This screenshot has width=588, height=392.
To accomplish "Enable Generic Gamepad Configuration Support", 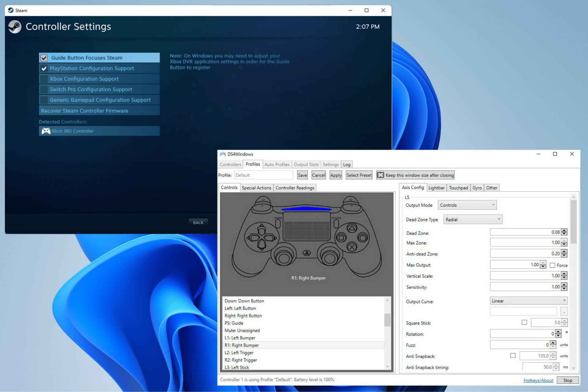I will pyautogui.click(x=44, y=100).
